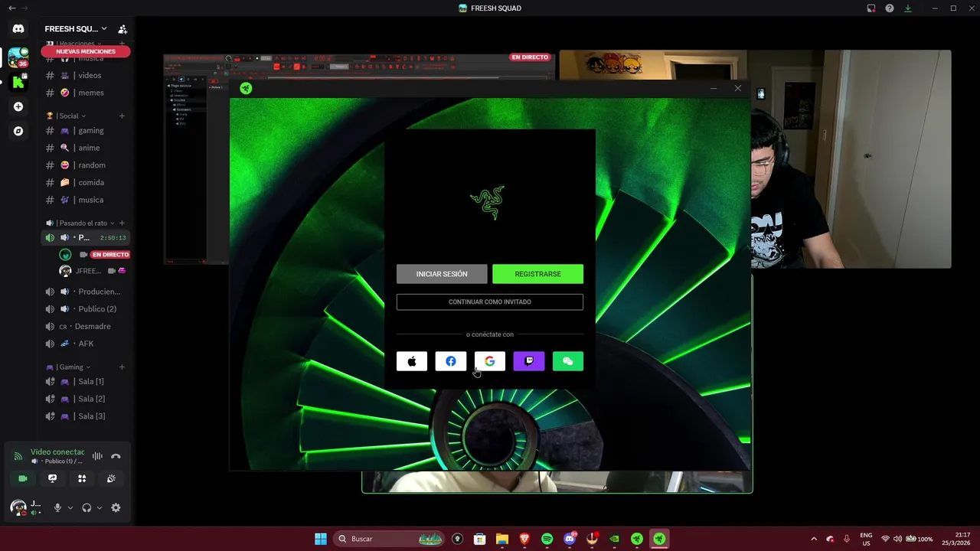The width and height of the screenshot is (980, 551).
Task: Share your screen from voice panel
Action: [52, 478]
